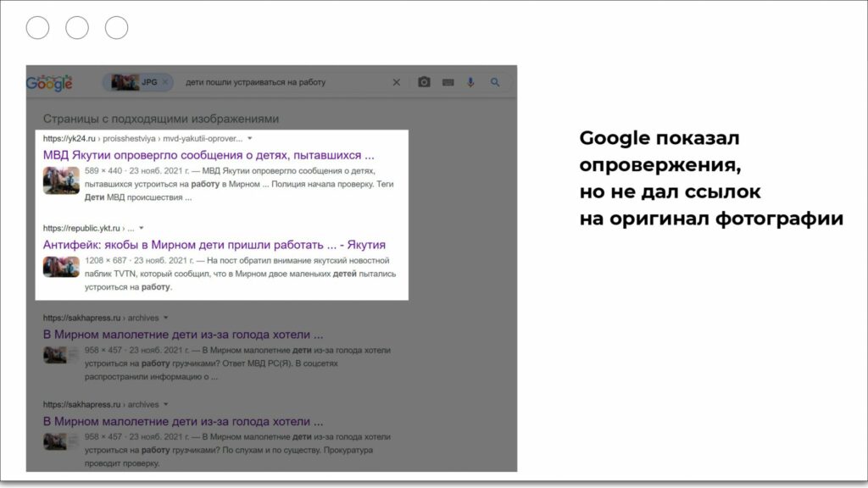Open the on-screen keyboard icon

point(448,82)
